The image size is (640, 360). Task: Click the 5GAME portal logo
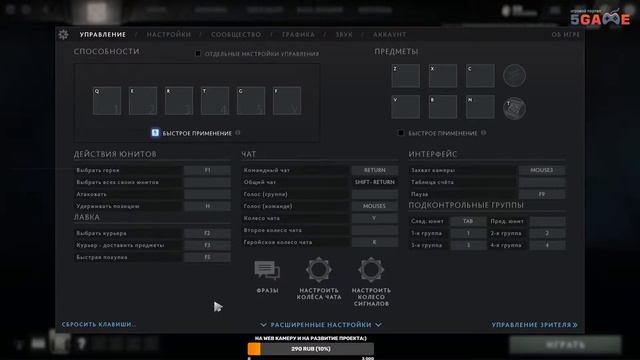tap(600, 17)
